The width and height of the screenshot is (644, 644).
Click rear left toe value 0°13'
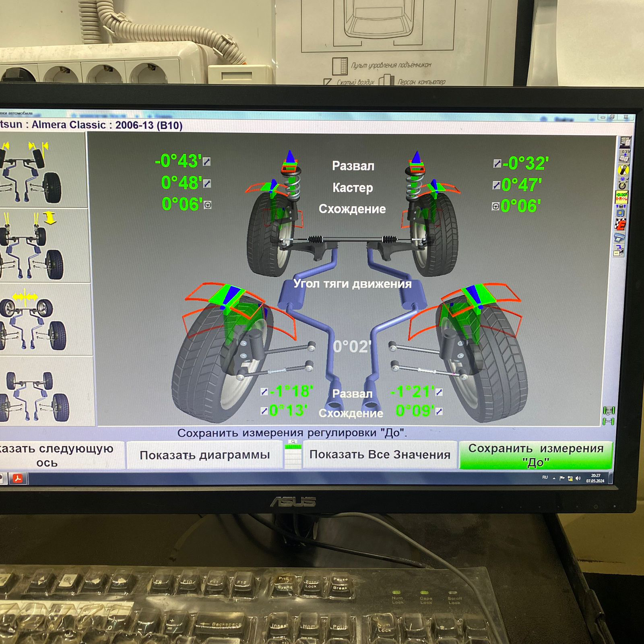point(289,410)
